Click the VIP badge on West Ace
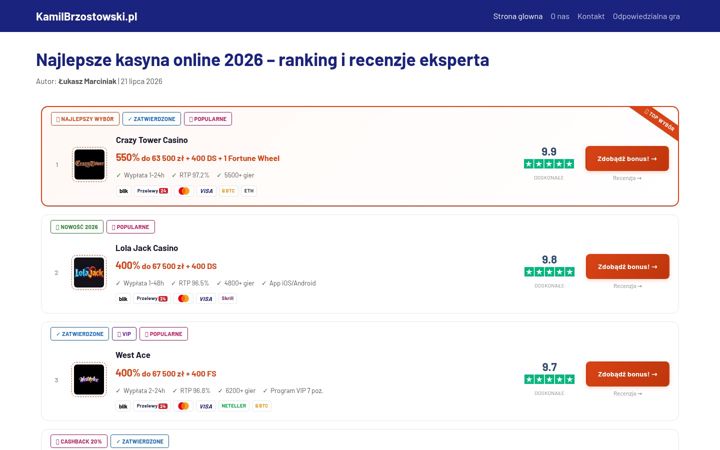 point(124,334)
